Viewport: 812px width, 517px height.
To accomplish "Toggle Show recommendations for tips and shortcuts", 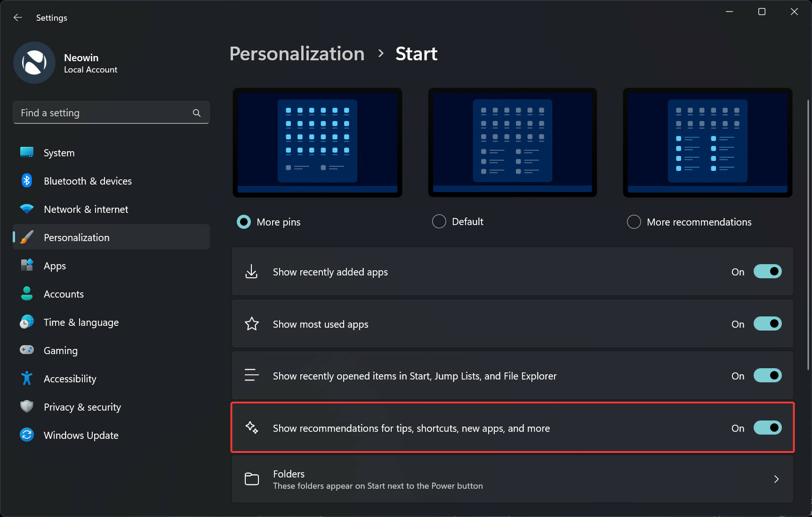I will [768, 428].
